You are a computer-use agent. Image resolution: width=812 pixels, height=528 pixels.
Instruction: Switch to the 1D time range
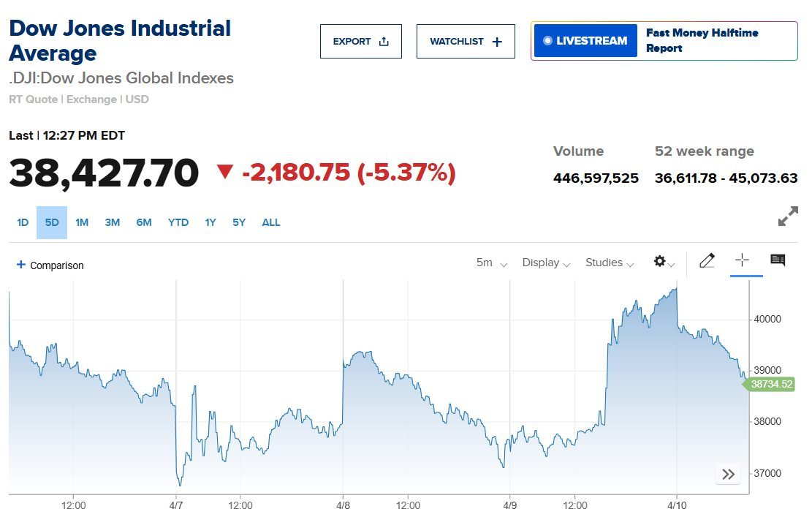coord(23,222)
